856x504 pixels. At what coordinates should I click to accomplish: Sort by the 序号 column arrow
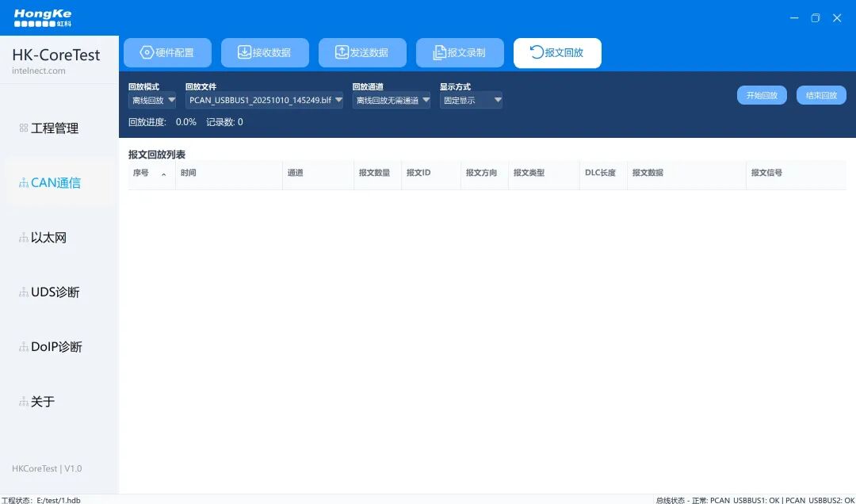[164, 174]
